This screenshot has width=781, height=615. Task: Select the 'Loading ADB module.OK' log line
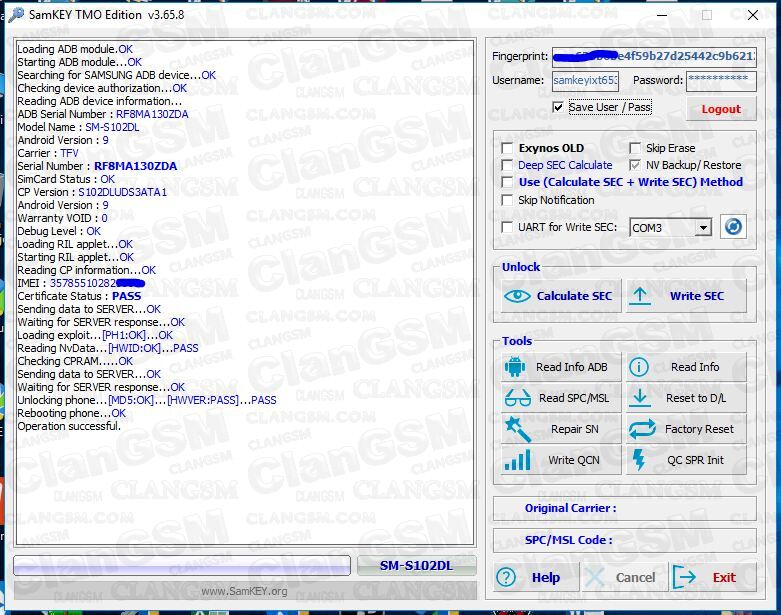[75, 49]
